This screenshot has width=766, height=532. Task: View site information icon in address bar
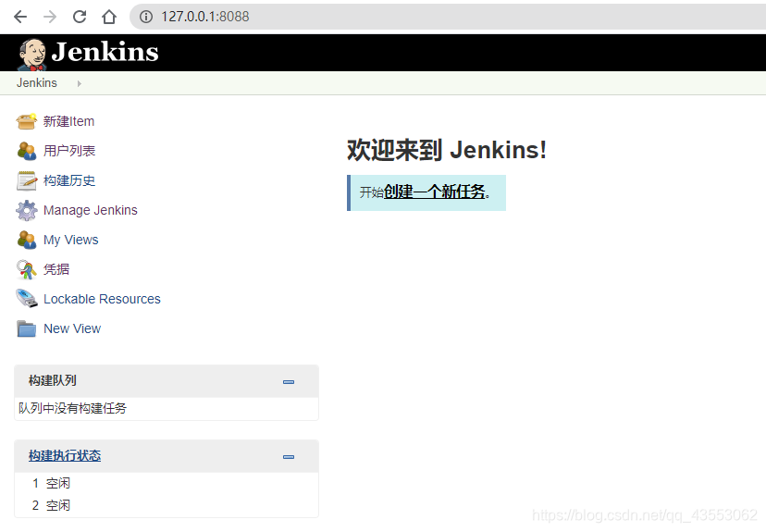(145, 17)
